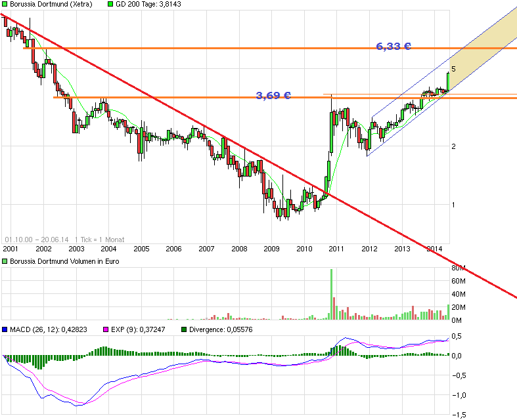Click the 20M volume axis label
The image size is (517, 420).
pyautogui.click(x=459, y=307)
